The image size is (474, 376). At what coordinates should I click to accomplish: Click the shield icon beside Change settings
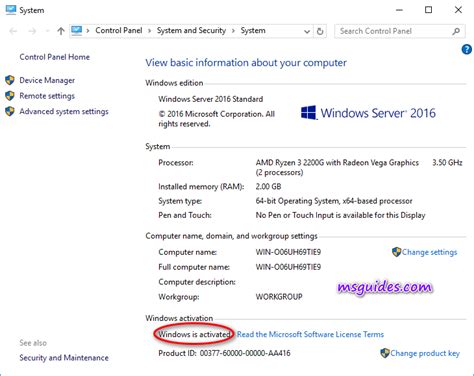pyautogui.click(x=396, y=252)
